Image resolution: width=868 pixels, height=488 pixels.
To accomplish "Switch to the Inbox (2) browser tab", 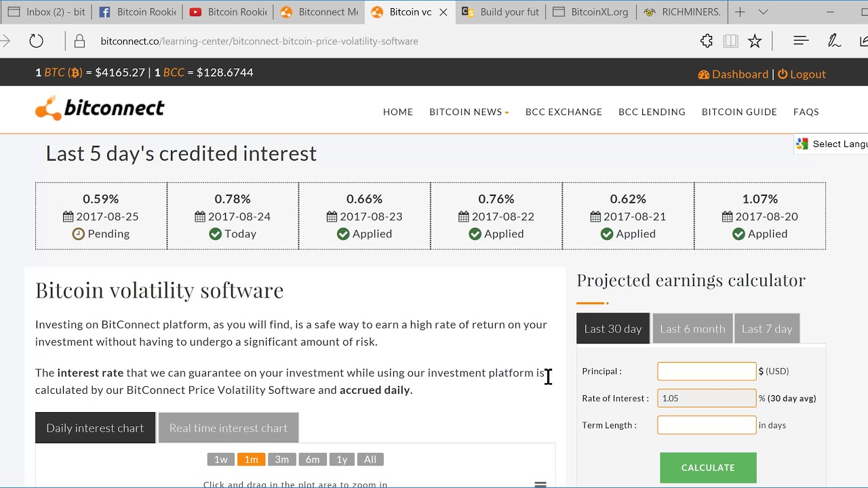I will [x=46, y=12].
